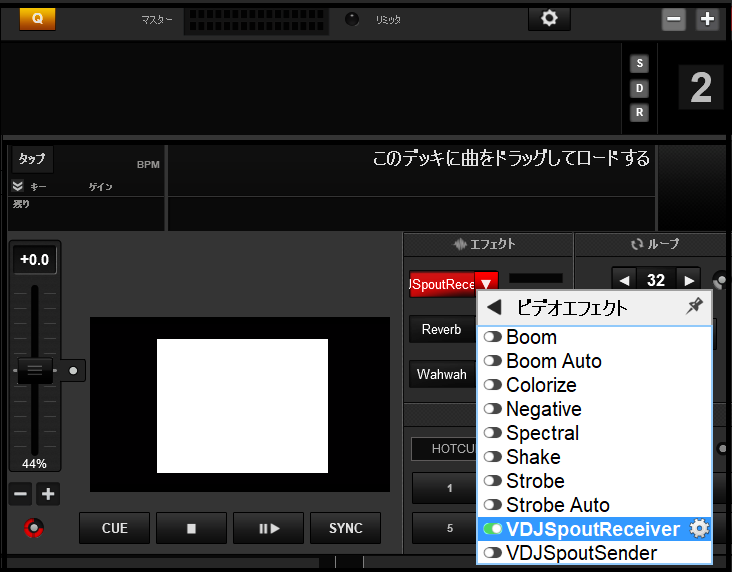
Task: Click the +0.0 pitch value display
Action: 35,259
